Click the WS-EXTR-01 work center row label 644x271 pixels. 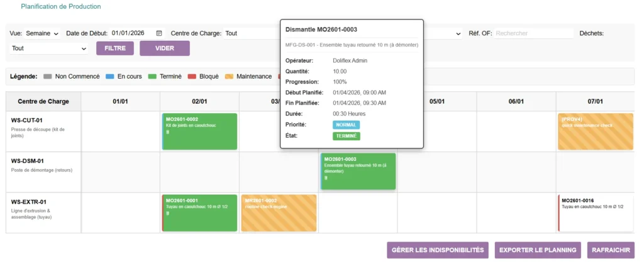(29, 202)
